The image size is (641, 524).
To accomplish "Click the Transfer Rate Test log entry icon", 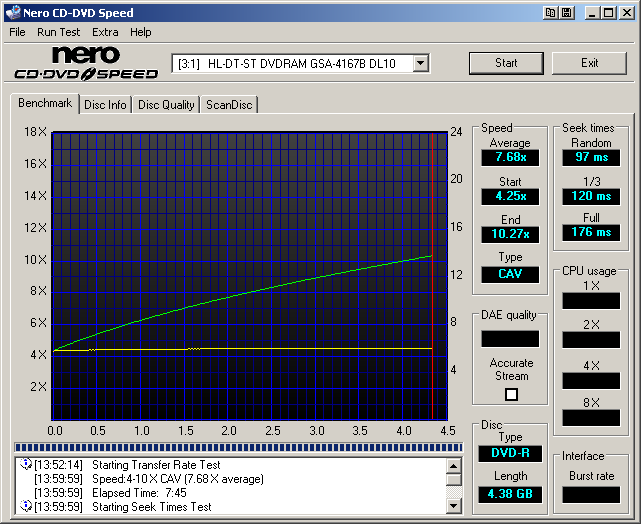I will (x=25, y=465).
